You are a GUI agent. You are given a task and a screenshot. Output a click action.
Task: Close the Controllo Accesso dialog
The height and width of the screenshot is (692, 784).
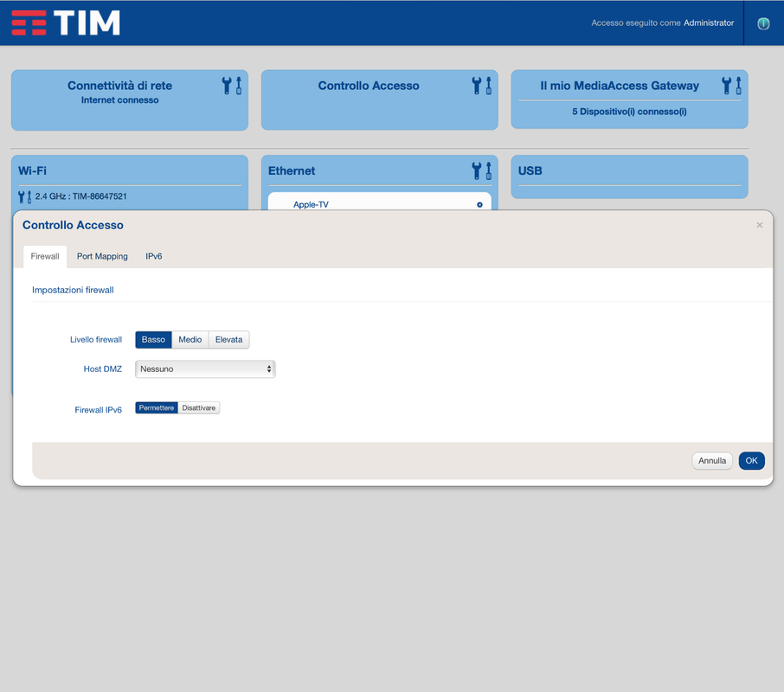pos(760,226)
